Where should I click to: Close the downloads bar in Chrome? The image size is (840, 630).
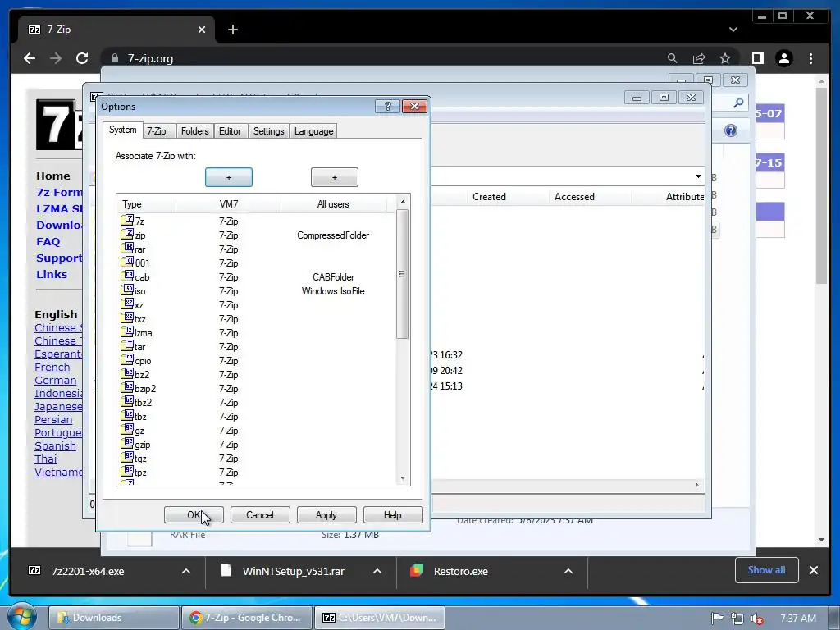[813, 570]
